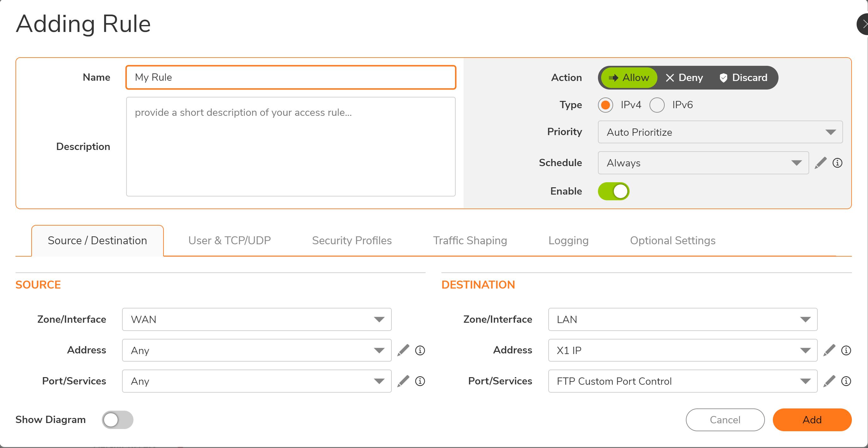Edit the Source Address object pencil icon
The height and width of the screenshot is (448, 868).
(x=403, y=350)
